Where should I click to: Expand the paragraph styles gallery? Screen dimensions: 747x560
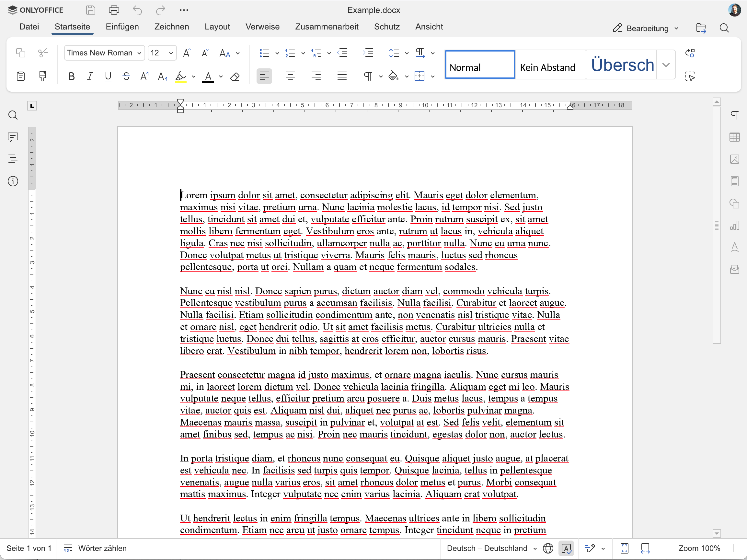666,65
